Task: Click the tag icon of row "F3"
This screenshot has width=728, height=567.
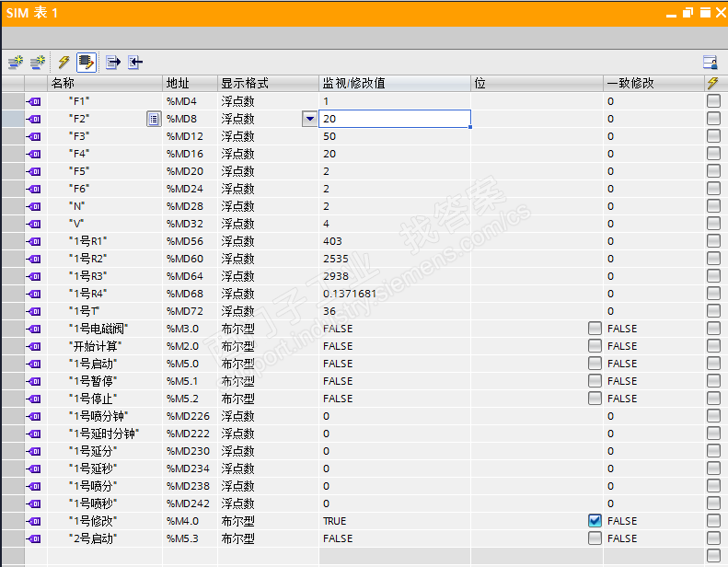Action: [34, 136]
